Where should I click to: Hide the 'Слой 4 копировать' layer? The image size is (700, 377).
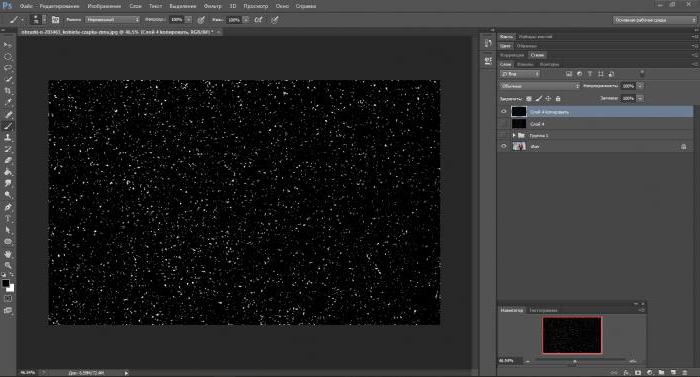point(504,112)
